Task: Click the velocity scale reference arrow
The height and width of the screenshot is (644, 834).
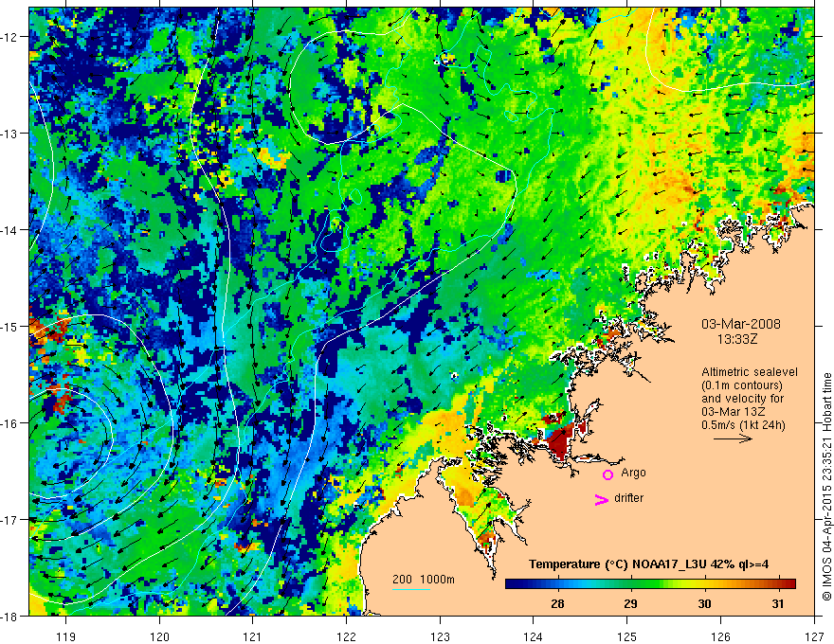Action: 733,438
